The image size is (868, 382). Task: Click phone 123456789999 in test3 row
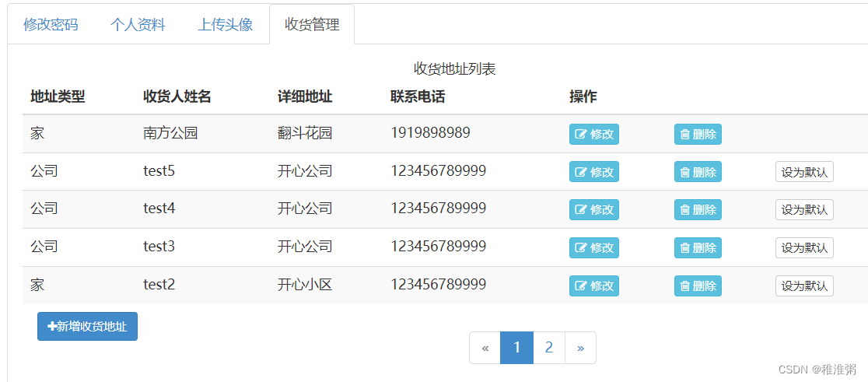pyautogui.click(x=439, y=247)
